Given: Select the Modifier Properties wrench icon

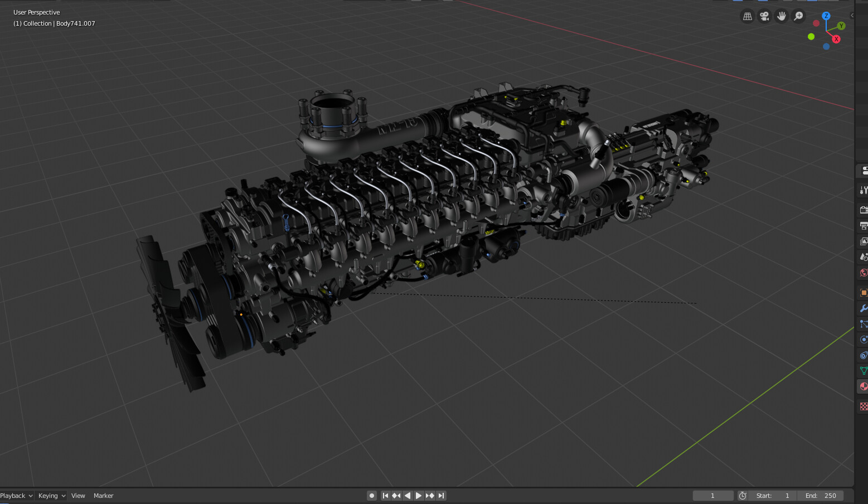Looking at the screenshot, I should tap(863, 308).
